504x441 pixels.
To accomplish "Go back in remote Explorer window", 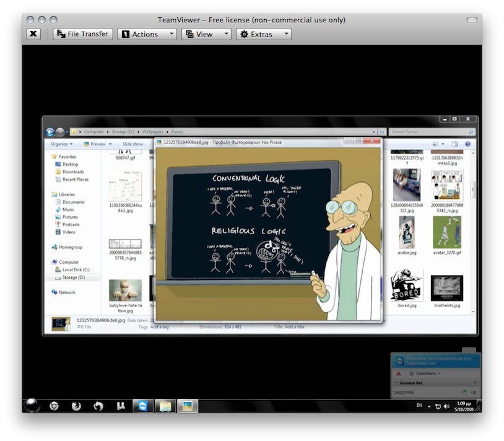I will pos(50,132).
